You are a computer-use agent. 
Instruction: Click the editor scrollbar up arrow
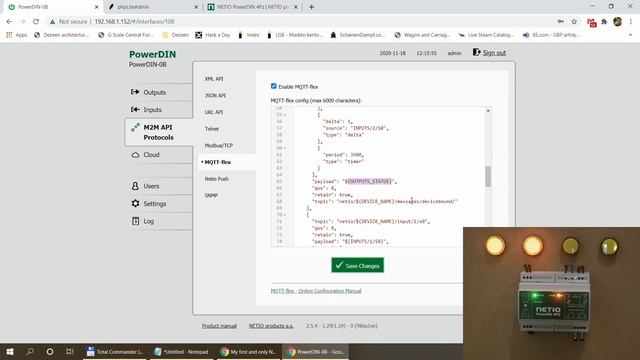[488, 111]
